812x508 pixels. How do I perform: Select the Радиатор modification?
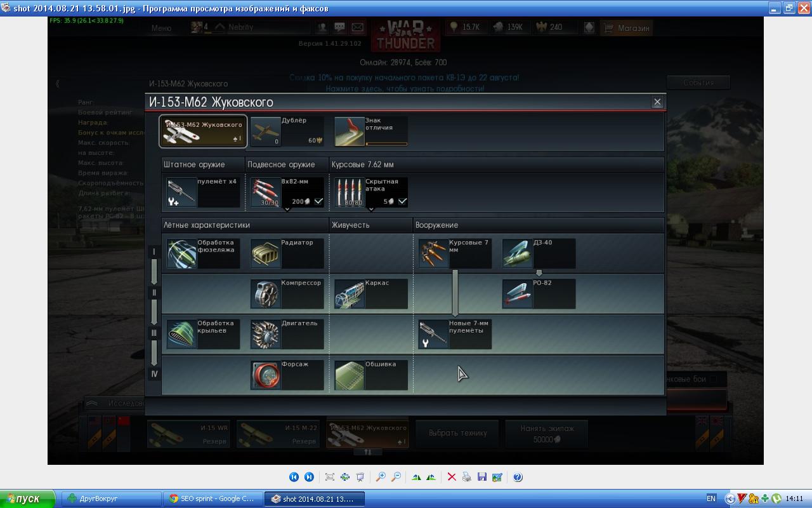287,253
